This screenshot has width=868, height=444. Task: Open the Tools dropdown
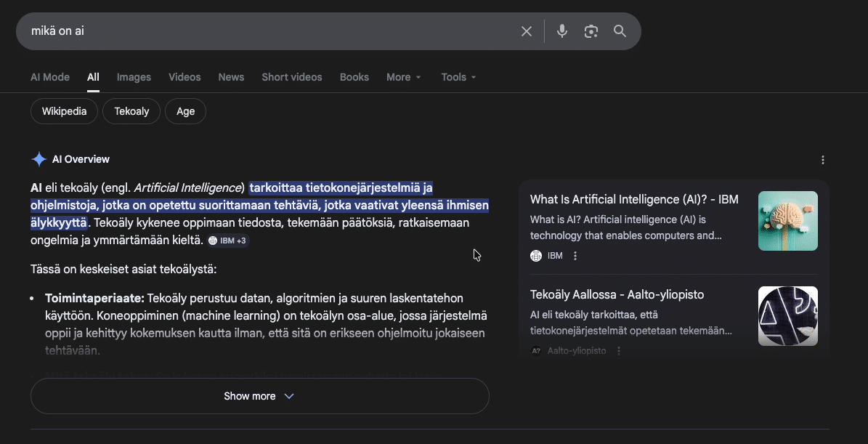pyautogui.click(x=458, y=76)
